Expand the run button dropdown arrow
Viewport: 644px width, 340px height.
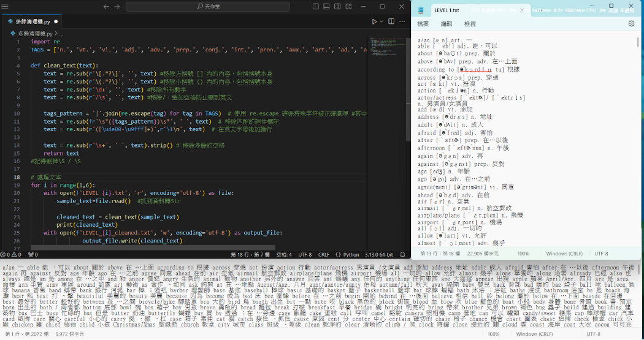tap(381, 21)
